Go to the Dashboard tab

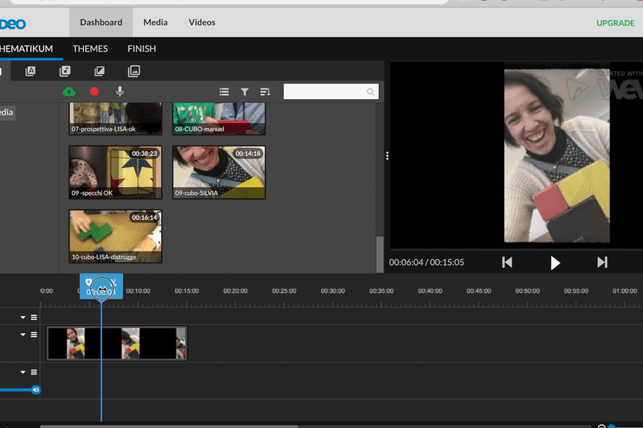101,22
